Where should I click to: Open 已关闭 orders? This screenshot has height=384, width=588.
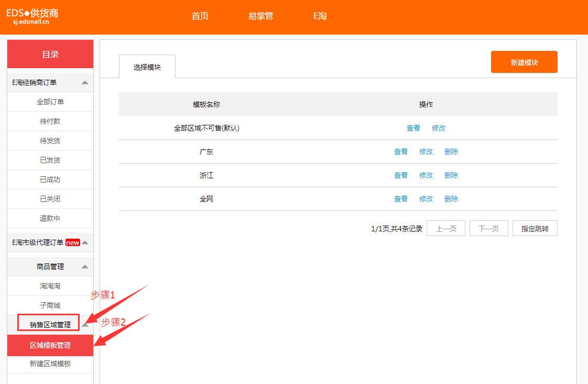pyautogui.click(x=50, y=199)
